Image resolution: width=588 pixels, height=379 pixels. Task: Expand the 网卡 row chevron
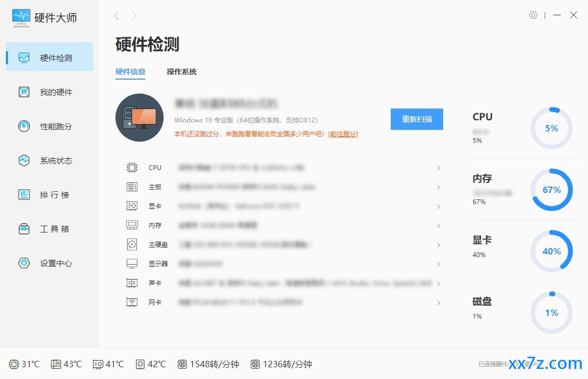[438, 303]
